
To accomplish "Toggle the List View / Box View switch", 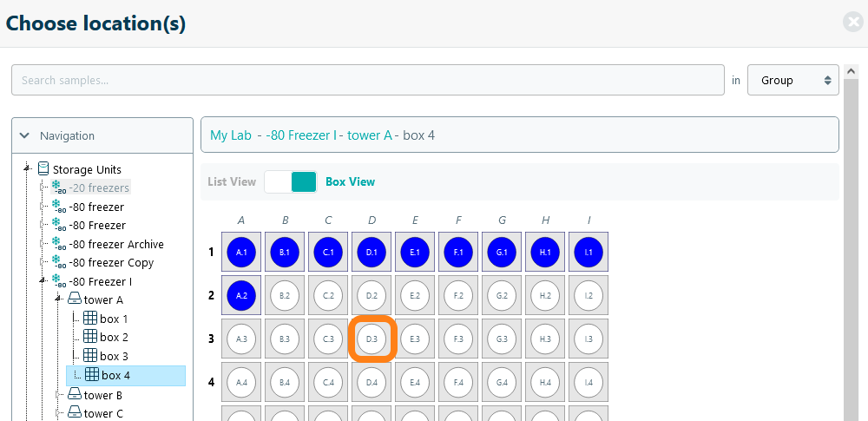I will point(291,181).
